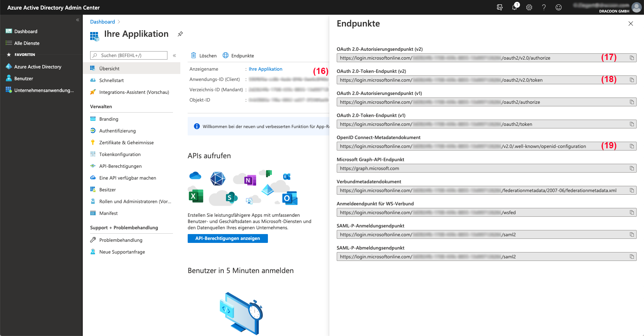The image size is (644, 336).
Task: Copy SAML-P-Abmeldungsendpunkt URL
Action: (x=631, y=257)
